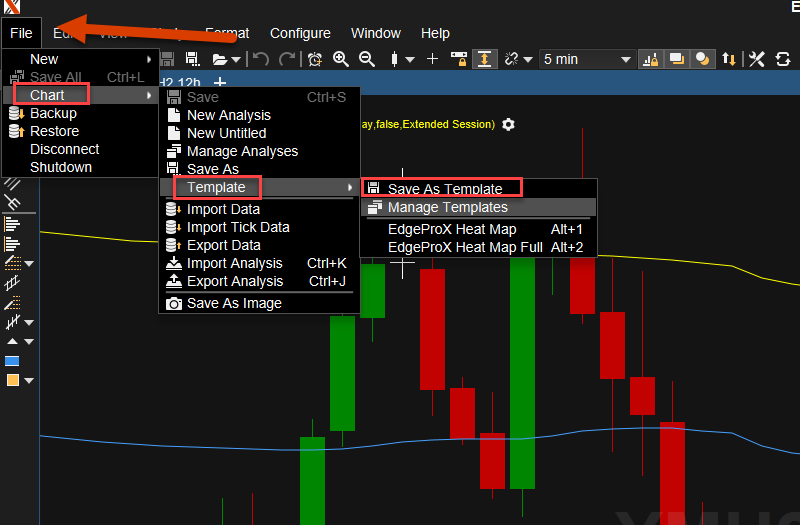Open chart settings gear beside Extended Session
The image size is (800, 525).
click(x=508, y=124)
